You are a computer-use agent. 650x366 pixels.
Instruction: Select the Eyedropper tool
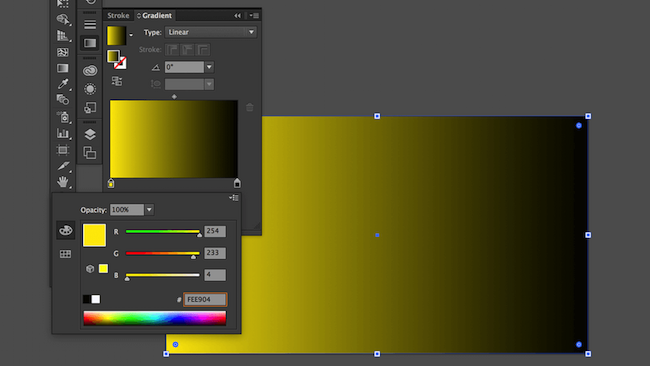click(x=63, y=84)
